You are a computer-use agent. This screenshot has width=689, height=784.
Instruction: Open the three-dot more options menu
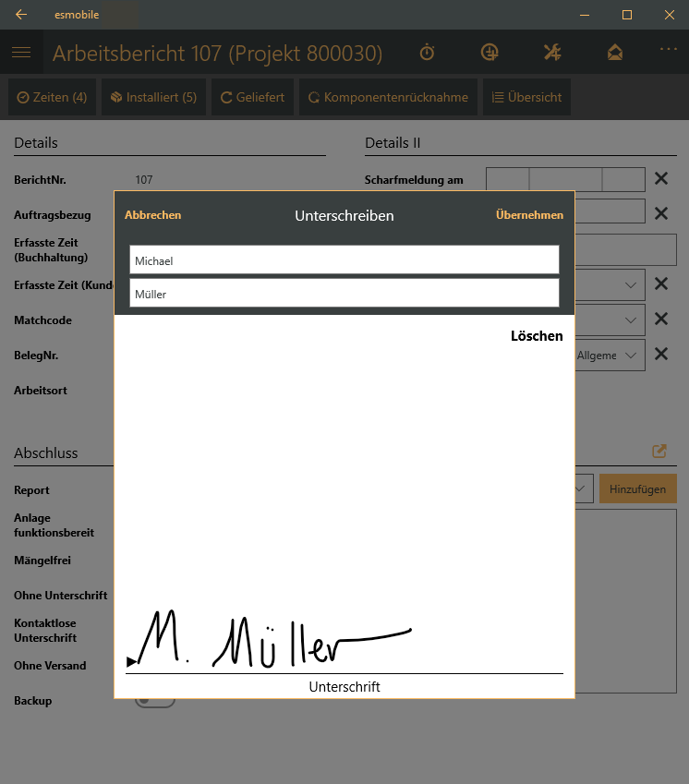pos(668,49)
